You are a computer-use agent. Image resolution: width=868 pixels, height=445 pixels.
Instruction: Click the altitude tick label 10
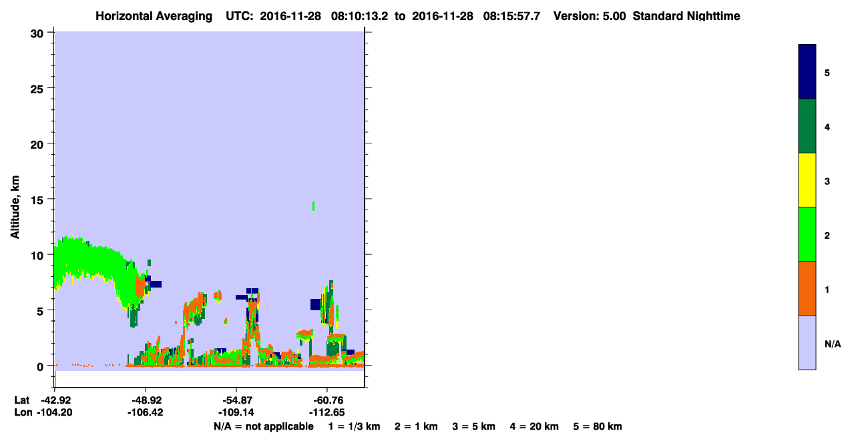coord(38,255)
